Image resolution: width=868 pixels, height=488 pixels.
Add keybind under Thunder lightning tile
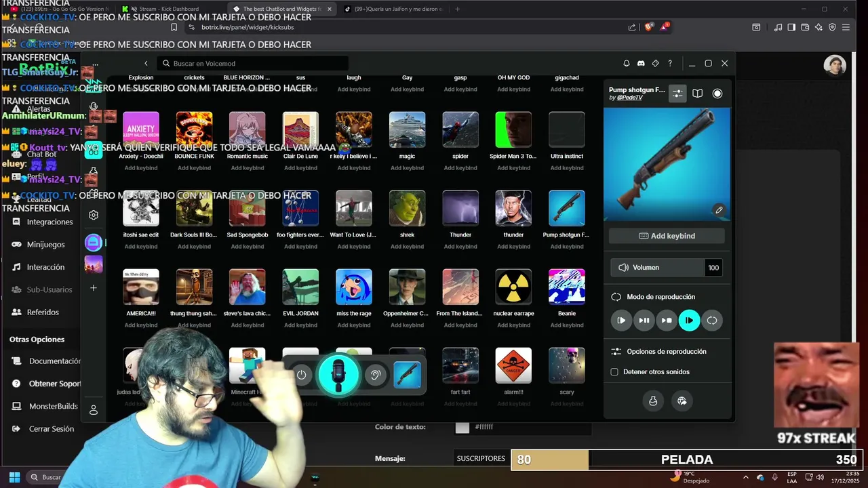click(x=460, y=247)
